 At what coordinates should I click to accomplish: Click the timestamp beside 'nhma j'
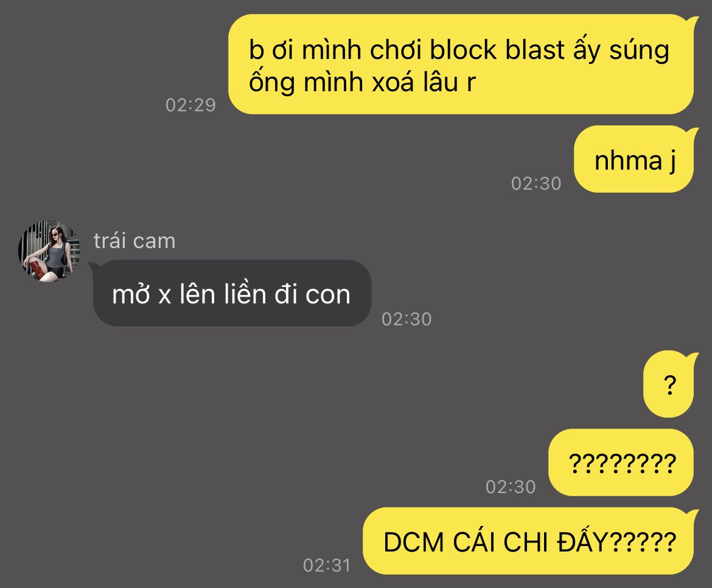click(x=536, y=183)
